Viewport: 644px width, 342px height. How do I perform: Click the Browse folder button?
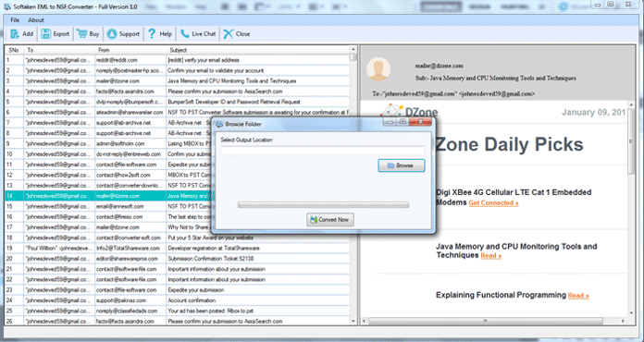[x=402, y=165]
